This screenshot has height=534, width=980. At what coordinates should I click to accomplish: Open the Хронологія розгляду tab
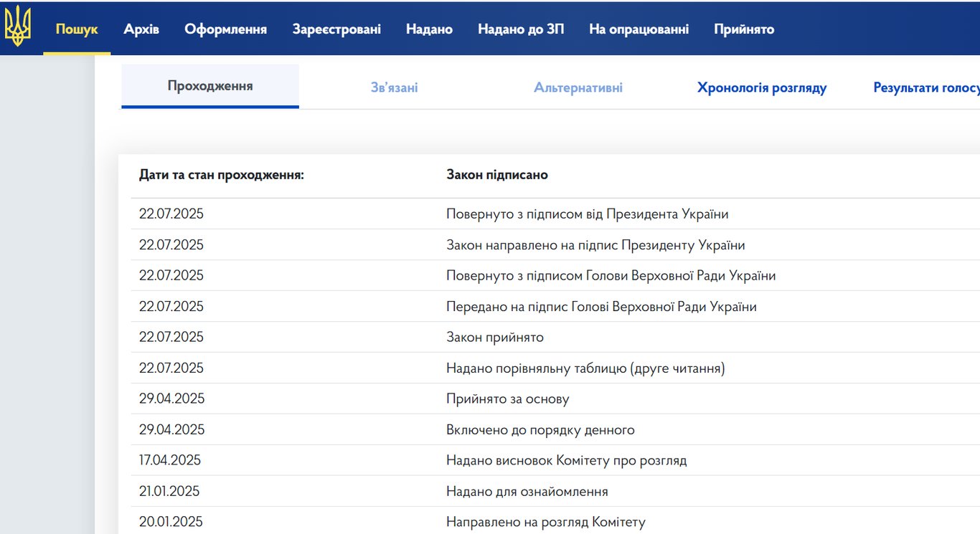pyautogui.click(x=762, y=87)
